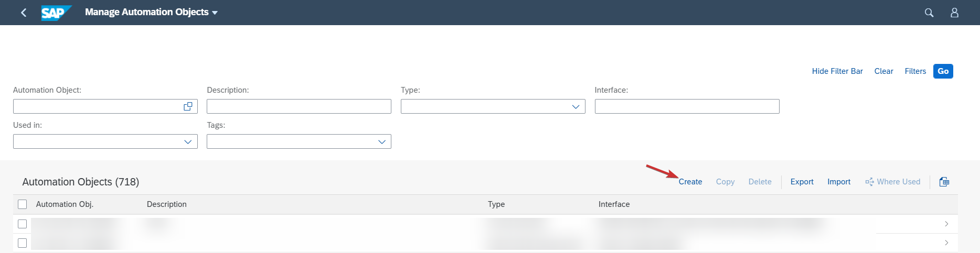The width and height of the screenshot is (980, 253).
Task: Check the second table row checkbox
Action: (23, 243)
